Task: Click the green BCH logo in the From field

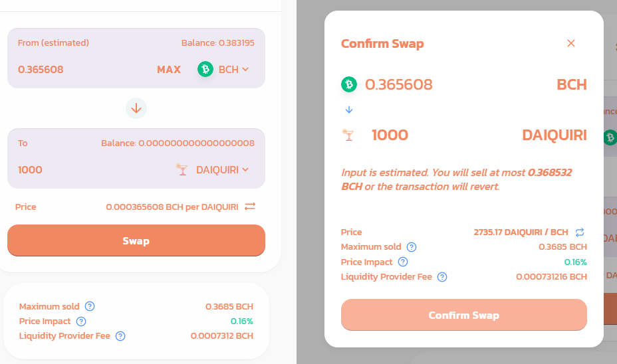Action: (x=205, y=69)
